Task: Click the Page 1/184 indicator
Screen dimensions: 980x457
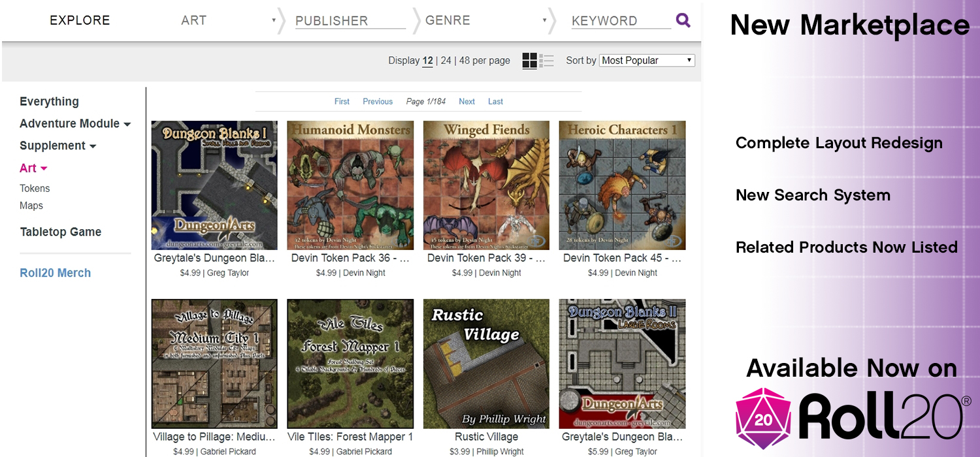Action: (x=426, y=101)
